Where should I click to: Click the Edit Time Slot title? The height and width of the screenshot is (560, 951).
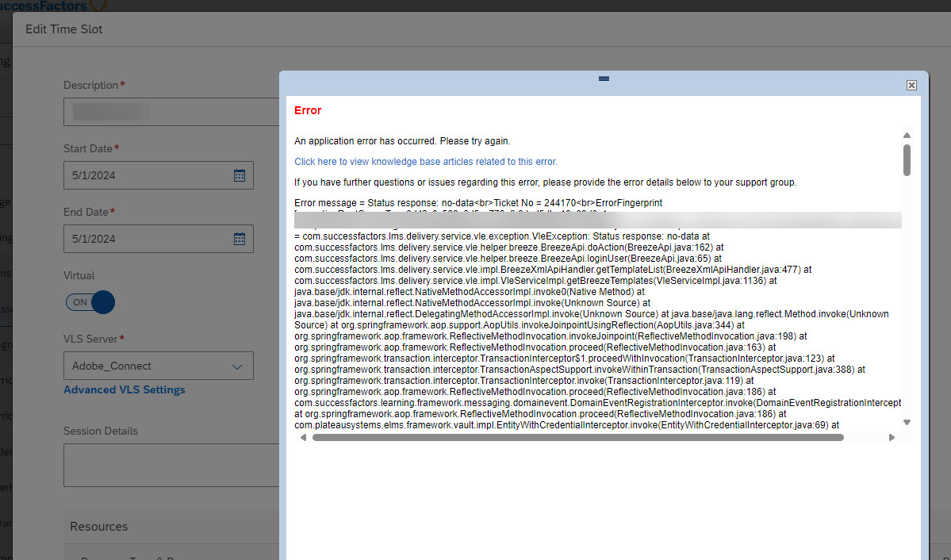click(x=63, y=29)
